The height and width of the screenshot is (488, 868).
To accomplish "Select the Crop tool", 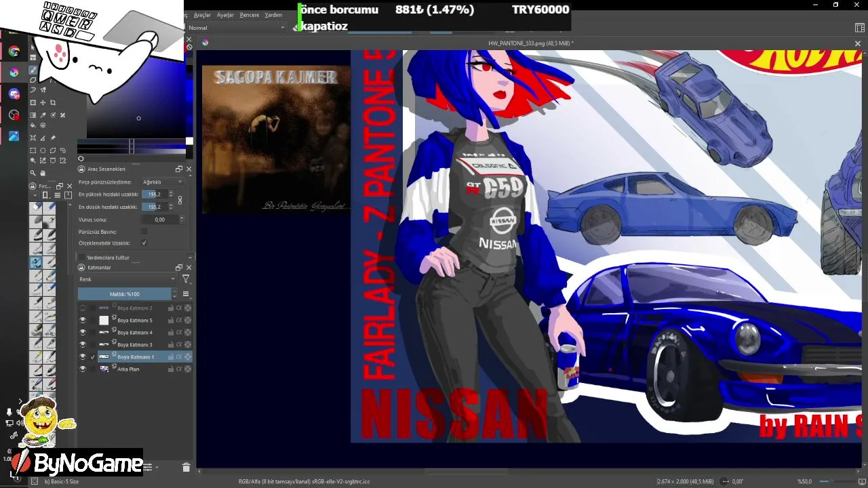I will click(x=53, y=102).
